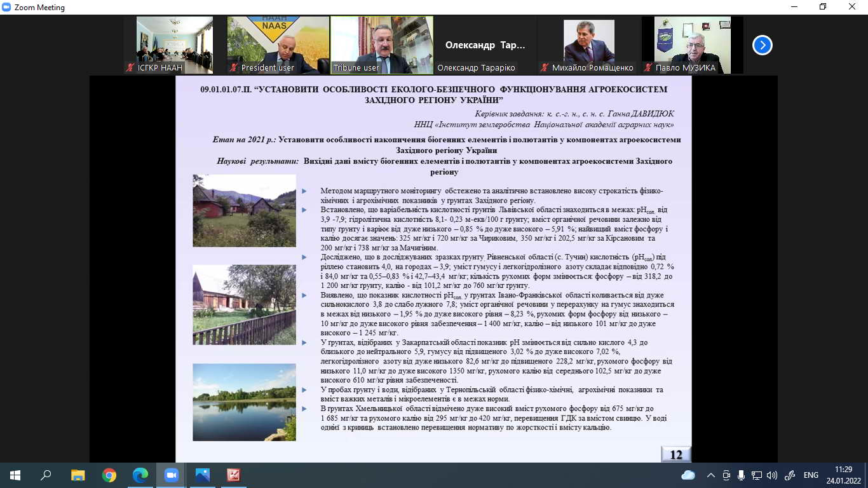Click the Windows search magnifier icon

click(x=46, y=475)
